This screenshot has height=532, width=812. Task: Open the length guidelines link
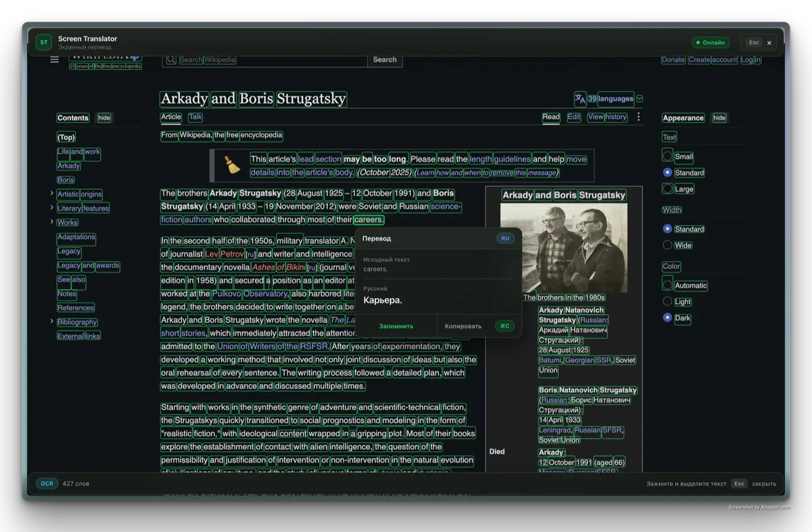pos(500,159)
